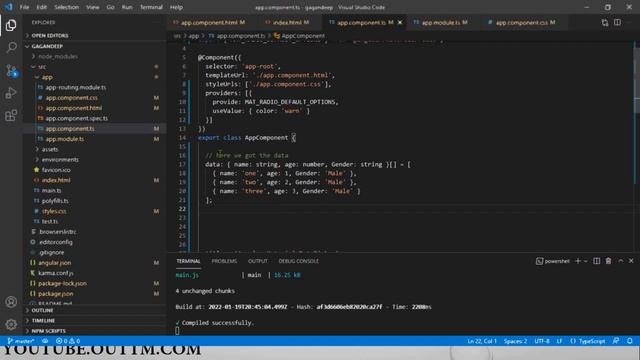Kill the terminal with trash icon
640x360 pixels.
tap(608, 261)
